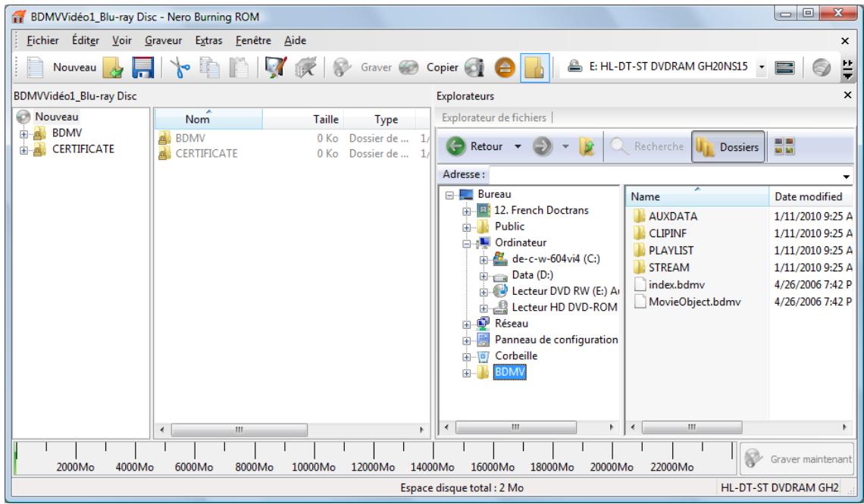The height and width of the screenshot is (504, 864).
Task: Click the Graver burn toolbar button
Action: point(362,67)
